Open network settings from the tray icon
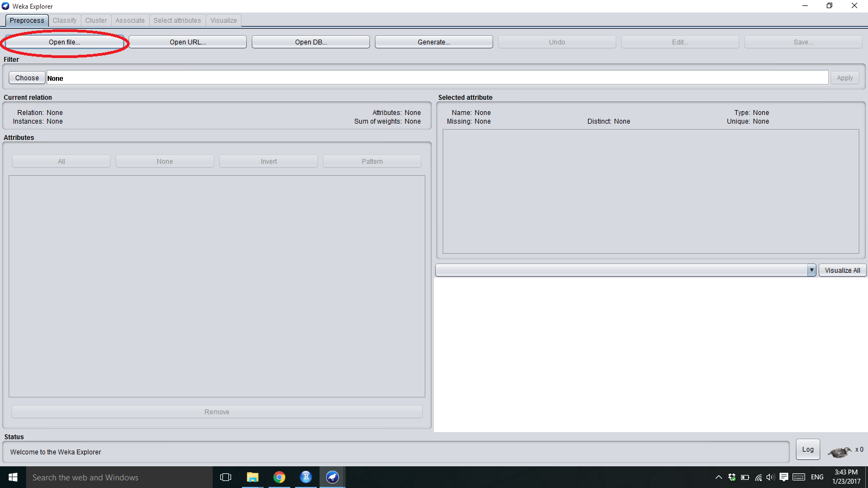Image resolution: width=868 pixels, height=488 pixels. pos(758,477)
